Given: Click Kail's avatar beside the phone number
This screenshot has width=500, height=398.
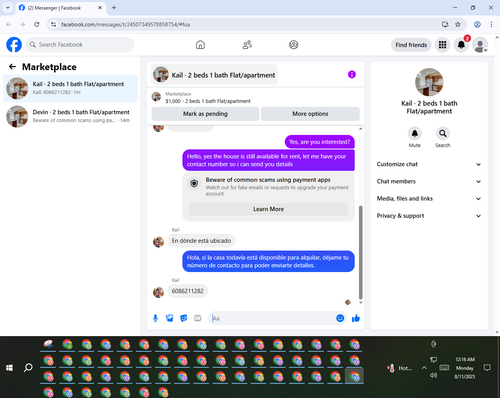Looking at the screenshot, I should point(158,292).
